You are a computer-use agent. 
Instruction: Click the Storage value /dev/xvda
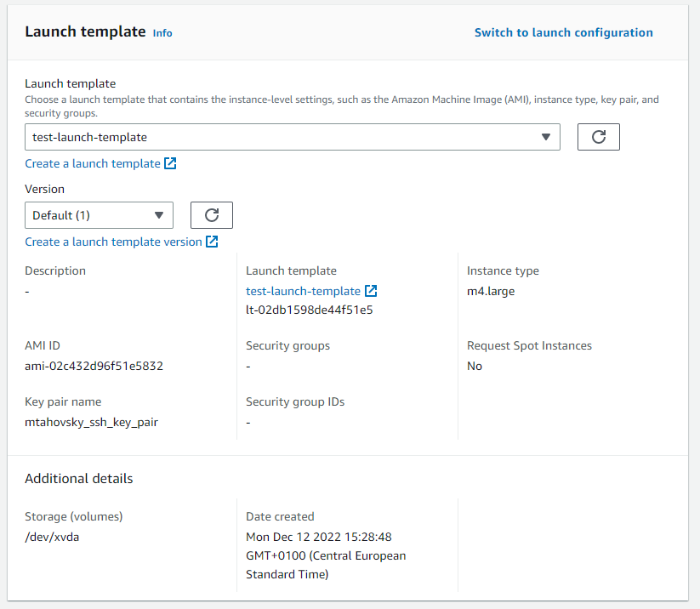pos(51,536)
